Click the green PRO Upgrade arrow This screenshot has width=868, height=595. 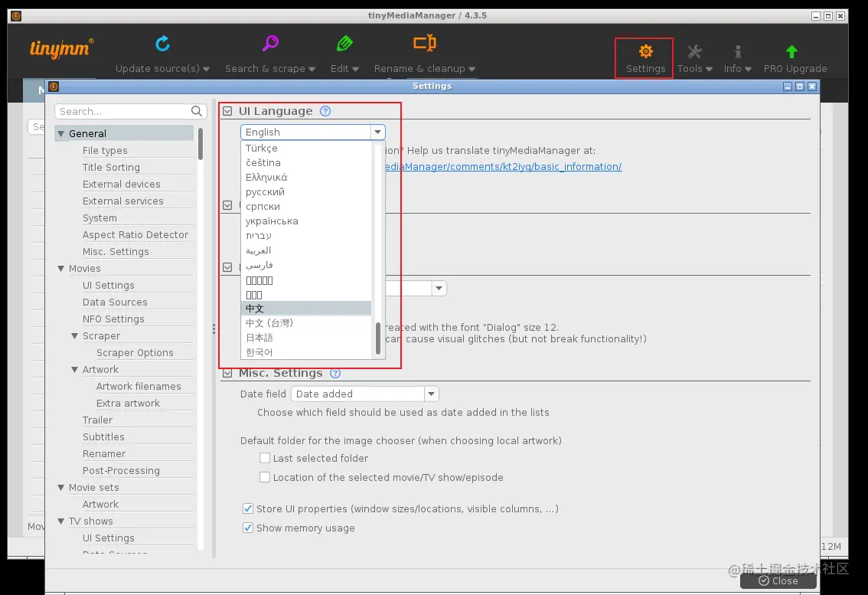click(x=791, y=51)
